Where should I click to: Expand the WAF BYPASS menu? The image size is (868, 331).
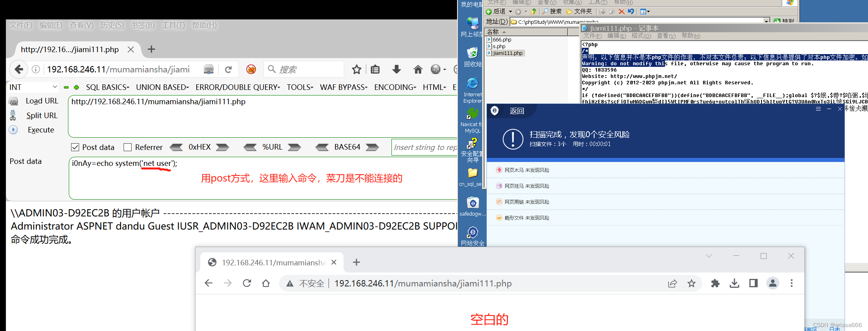(344, 87)
